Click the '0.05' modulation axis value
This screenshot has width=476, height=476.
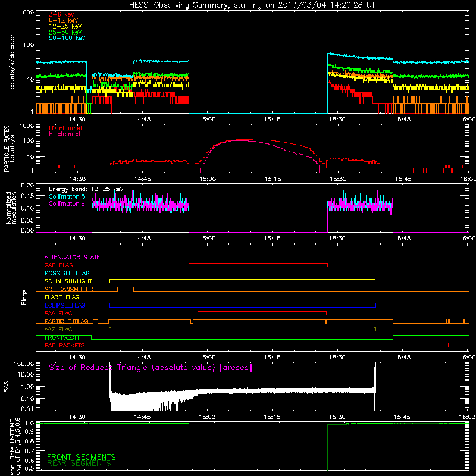click(x=27, y=220)
